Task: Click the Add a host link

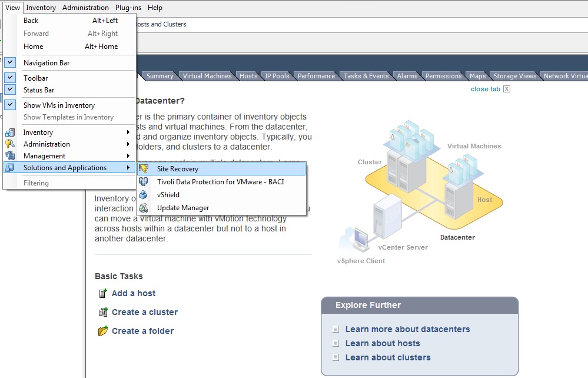Action: tap(133, 293)
